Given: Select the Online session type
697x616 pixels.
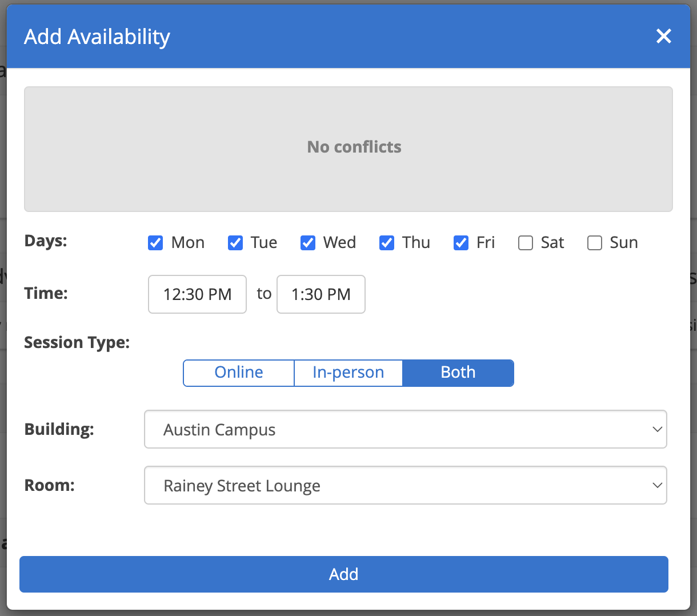Looking at the screenshot, I should point(239,373).
